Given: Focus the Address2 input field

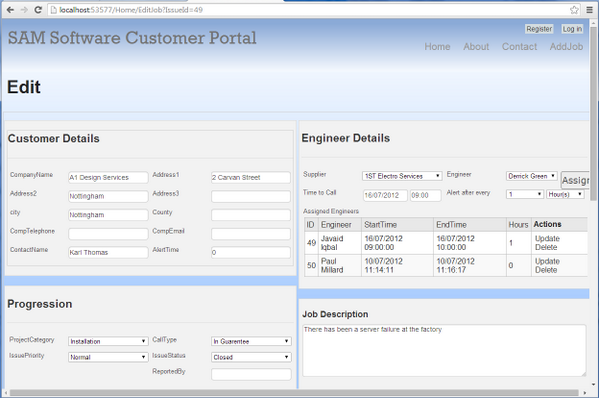Looking at the screenshot, I should coord(108,196).
